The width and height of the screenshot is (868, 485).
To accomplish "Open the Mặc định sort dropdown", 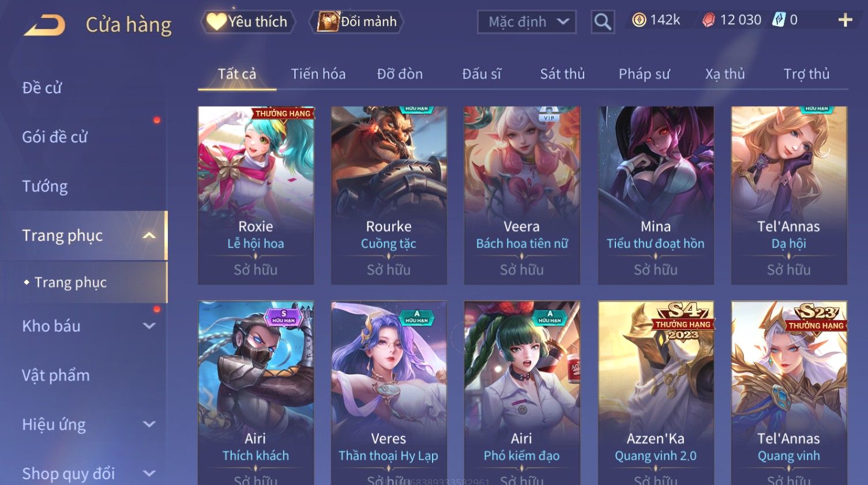I will click(x=527, y=22).
